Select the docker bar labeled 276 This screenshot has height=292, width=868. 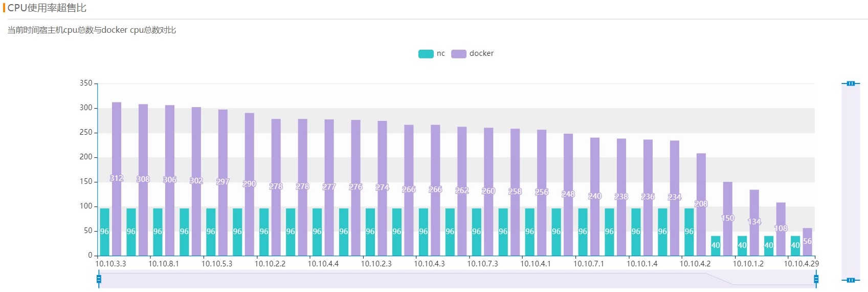(x=356, y=187)
